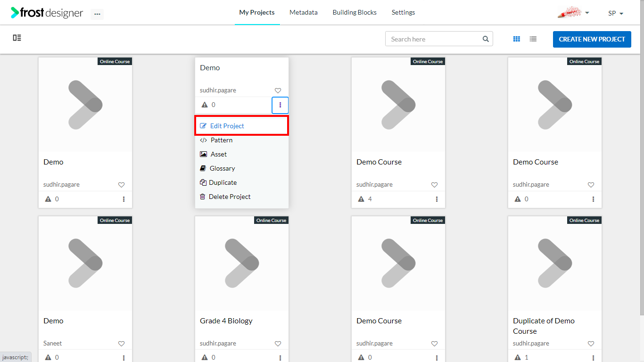Viewport: 644px width, 362px height.
Task: Open Grade 4 Biology three-dot menu
Action: click(x=280, y=358)
